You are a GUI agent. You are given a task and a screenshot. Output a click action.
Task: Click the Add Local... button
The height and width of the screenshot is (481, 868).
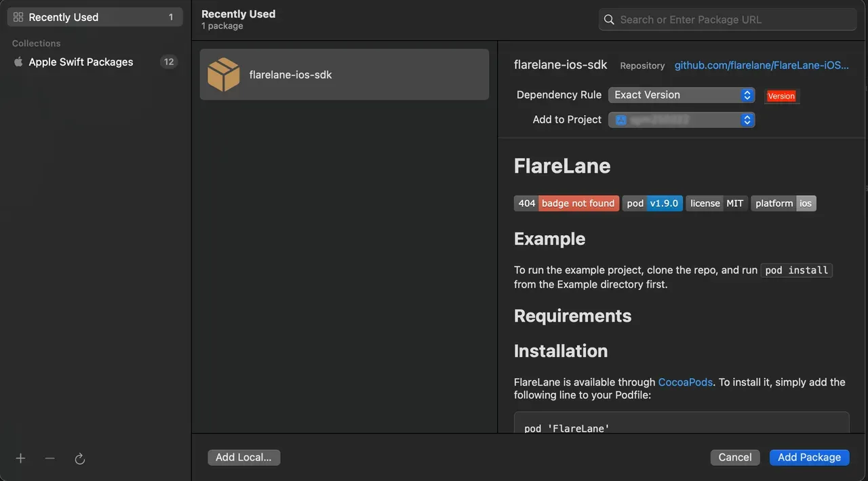[x=243, y=457]
